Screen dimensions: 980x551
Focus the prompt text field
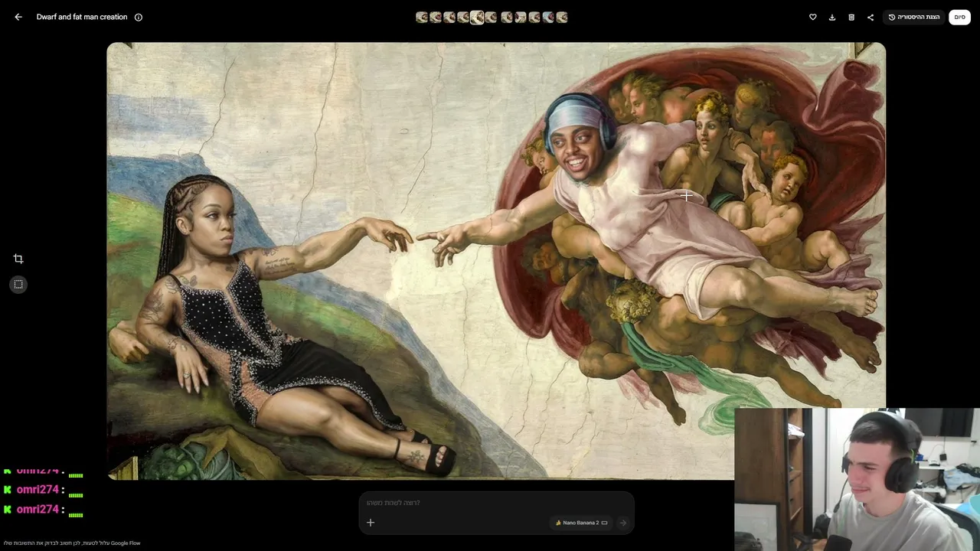496,503
